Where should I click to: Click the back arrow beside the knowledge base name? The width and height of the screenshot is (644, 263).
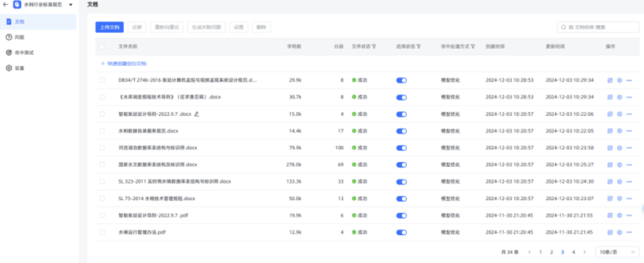5,5
